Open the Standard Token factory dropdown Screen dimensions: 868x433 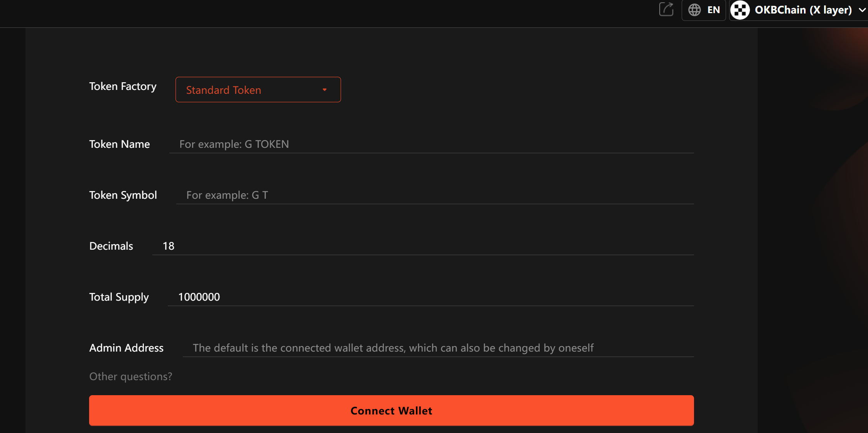pos(258,90)
